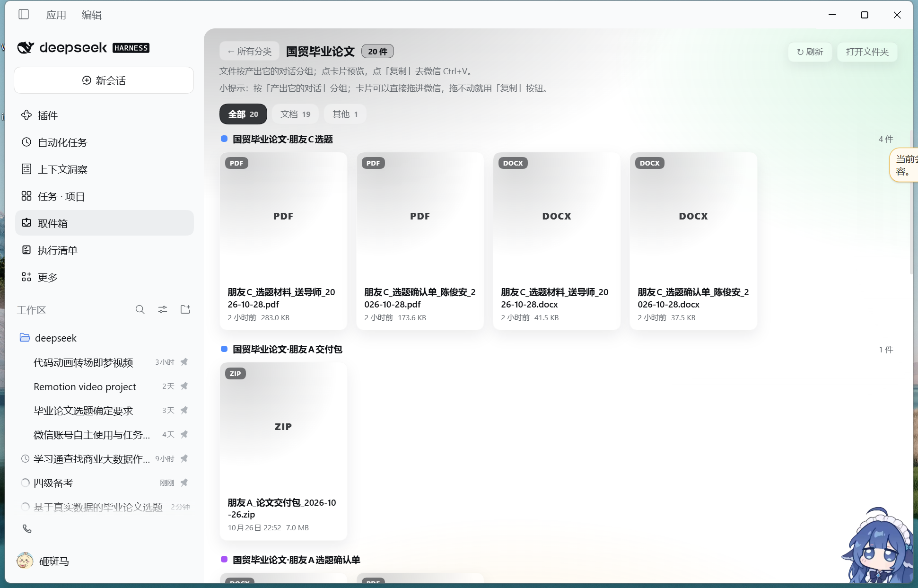
Task: Open 朋友C_选题材料_送导师 DOCX card
Action: pyautogui.click(x=557, y=241)
